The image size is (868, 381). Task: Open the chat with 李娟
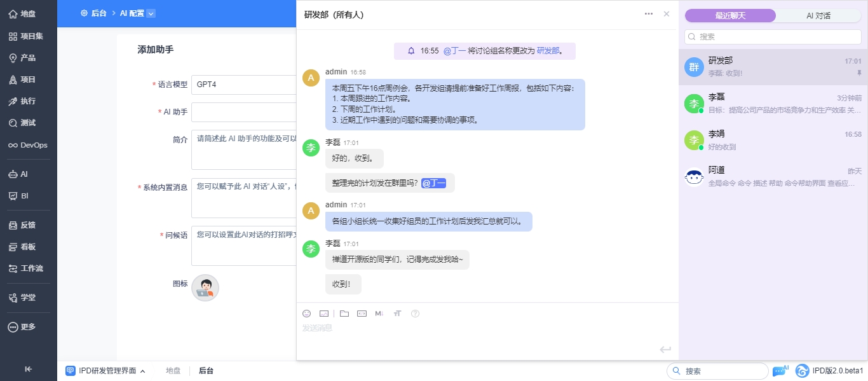(x=773, y=140)
